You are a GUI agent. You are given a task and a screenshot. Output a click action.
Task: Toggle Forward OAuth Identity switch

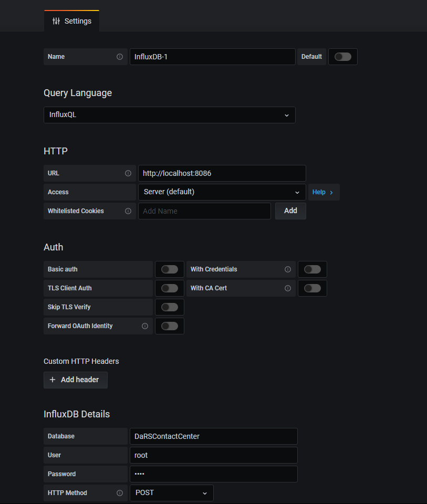170,326
